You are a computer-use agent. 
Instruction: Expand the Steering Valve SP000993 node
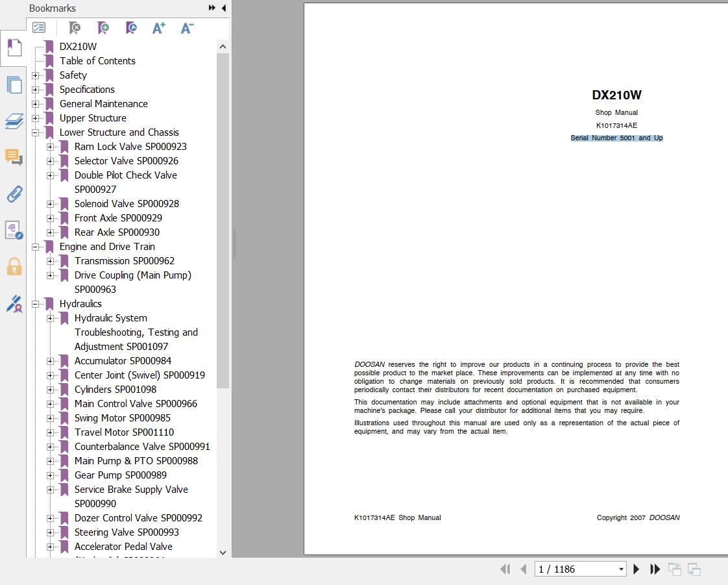tap(50, 532)
